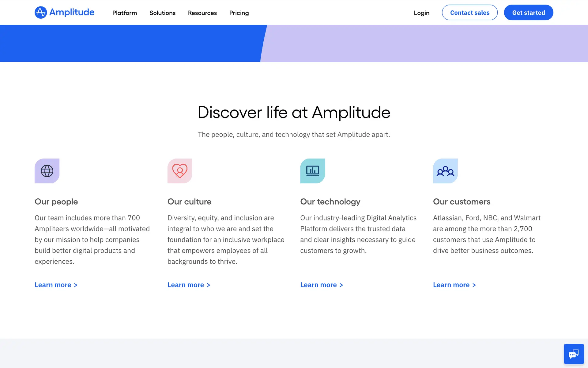Screen dimensions: 588x368
Task: Go to the Pricing page
Action: coord(239,13)
